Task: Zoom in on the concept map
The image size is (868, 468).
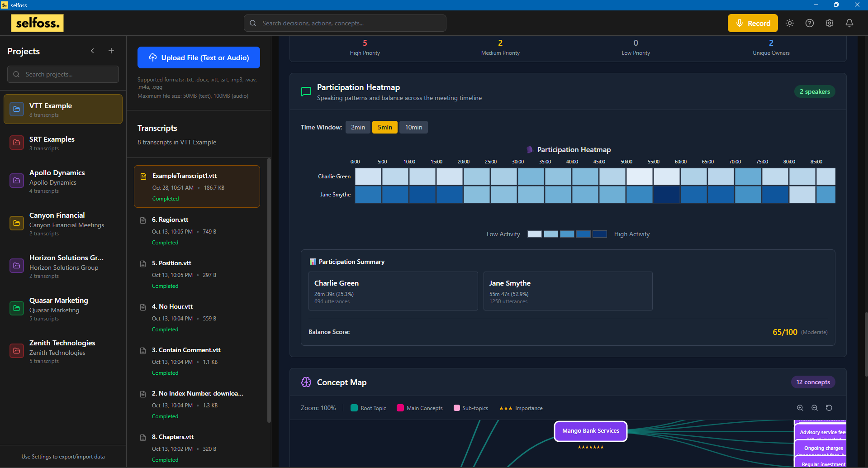Action: [800, 408]
